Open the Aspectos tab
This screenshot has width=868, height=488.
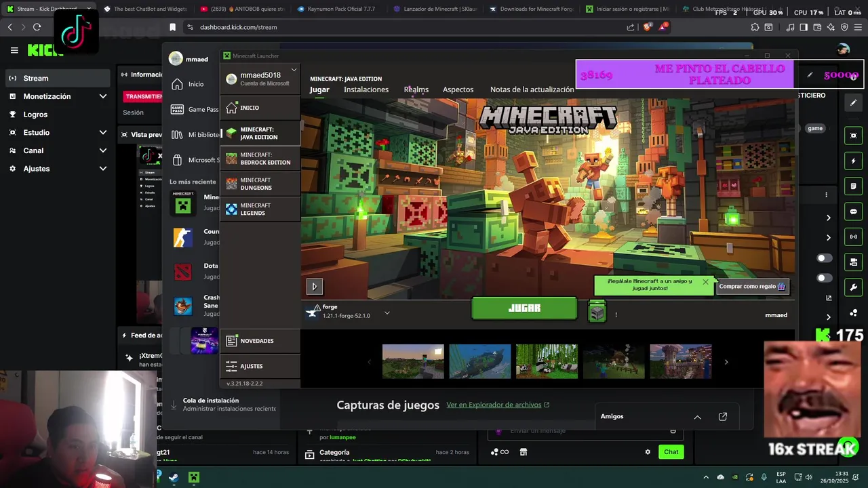click(458, 89)
